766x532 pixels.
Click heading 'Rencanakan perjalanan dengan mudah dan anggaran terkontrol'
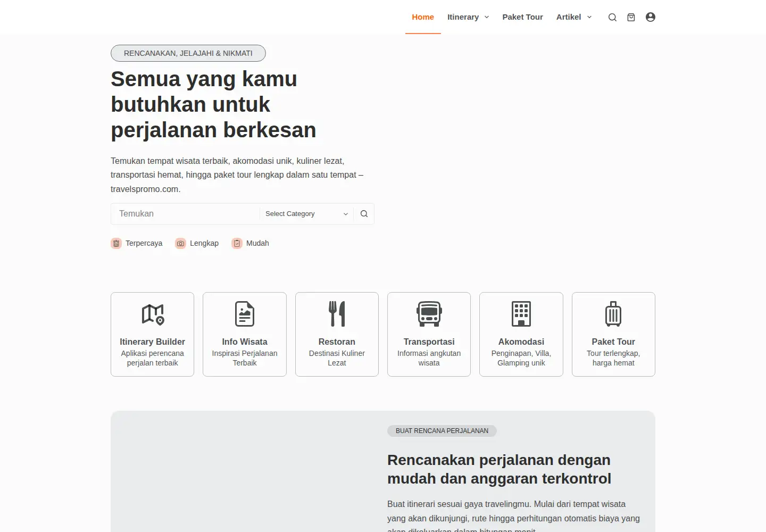pos(499,469)
